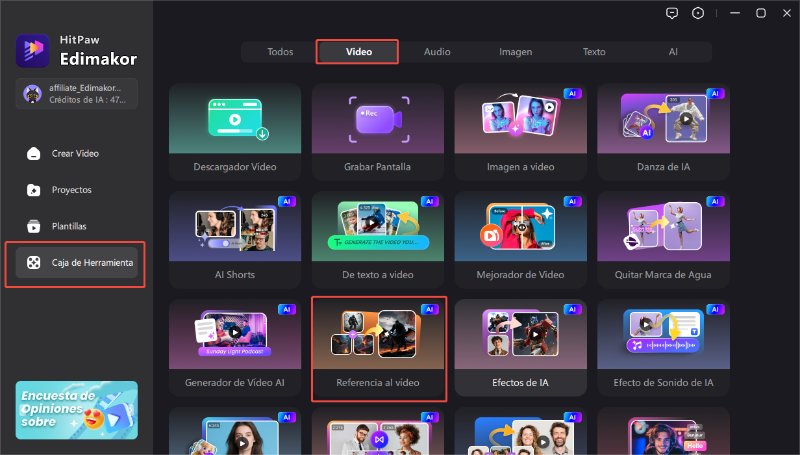This screenshot has height=455, width=800.
Task: Click the Proyectos folder icon
Action: [34, 190]
